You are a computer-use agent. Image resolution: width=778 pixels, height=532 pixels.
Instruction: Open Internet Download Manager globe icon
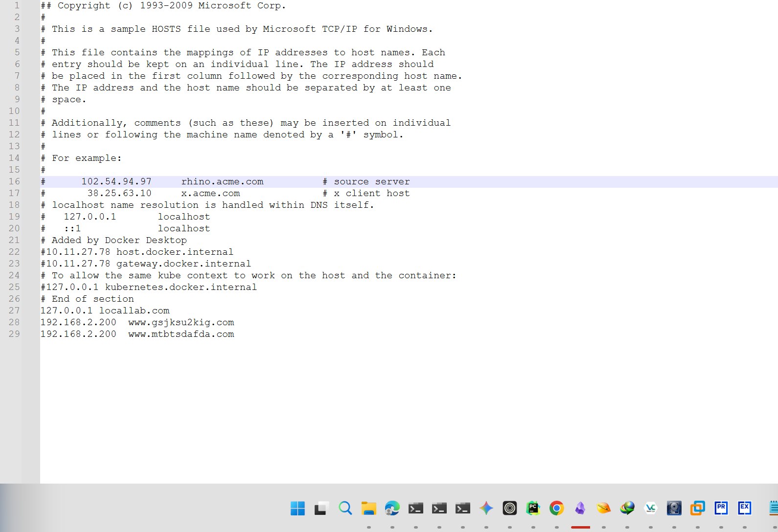tap(627, 509)
